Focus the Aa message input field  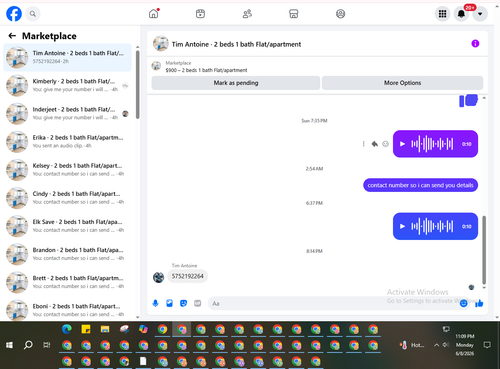tap(333, 303)
